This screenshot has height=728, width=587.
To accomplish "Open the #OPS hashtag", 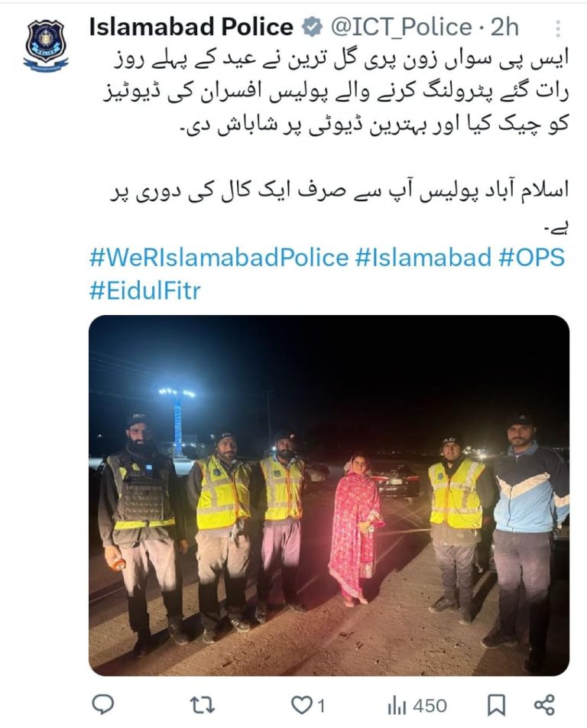I will (x=532, y=257).
